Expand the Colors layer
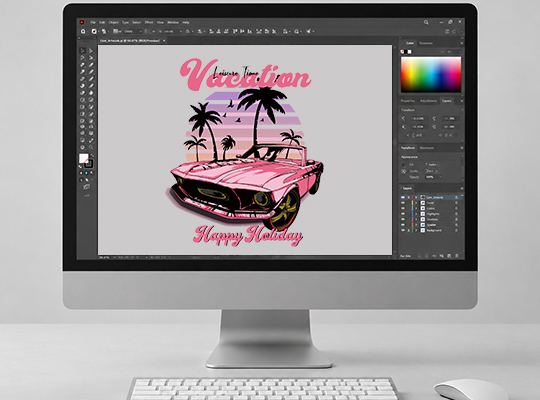 pyautogui.click(x=416, y=208)
